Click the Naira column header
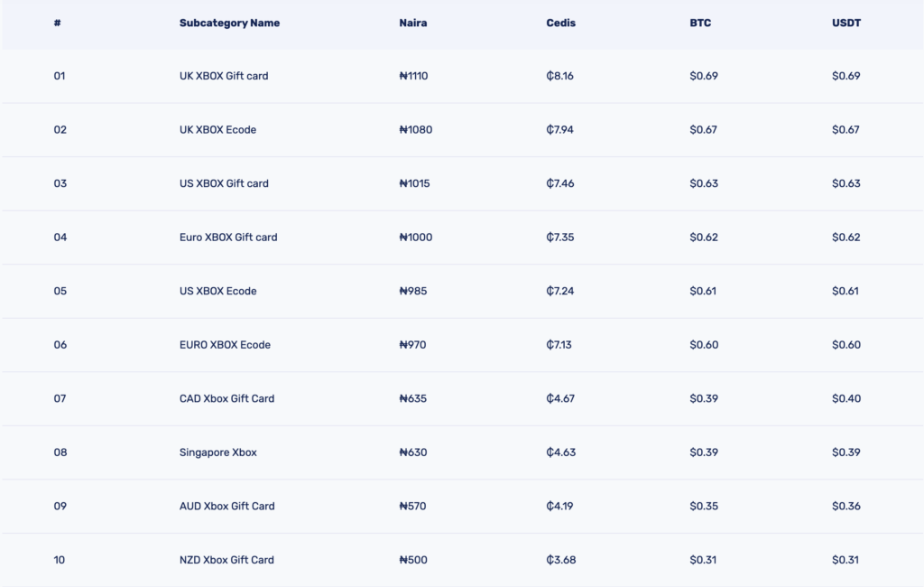924x587 pixels. pos(413,23)
